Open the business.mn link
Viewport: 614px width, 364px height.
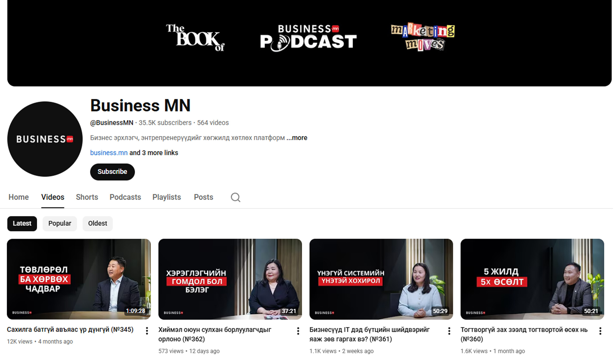coord(109,153)
